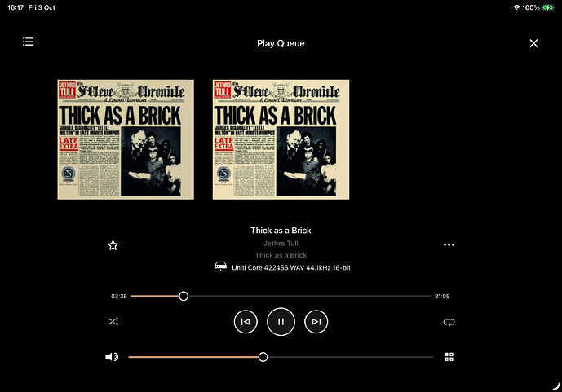Image resolution: width=562 pixels, height=392 pixels.
Task: Select the first Thick as a Brick cover
Action: pyautogui.click(x=126, y=139)
